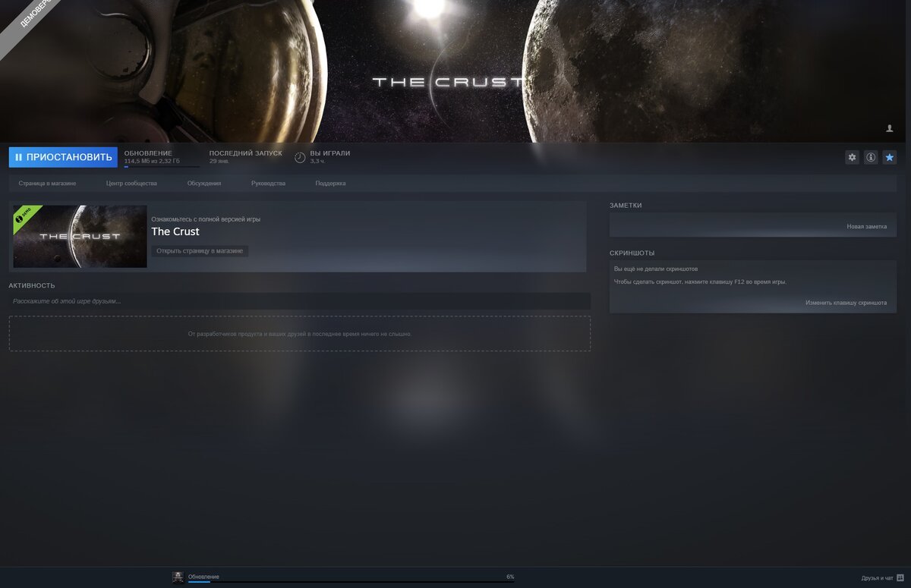Viewport: 911px width, 588px height.
Task: Click the clock icon beside Вы играли
Action: (300, 157)
